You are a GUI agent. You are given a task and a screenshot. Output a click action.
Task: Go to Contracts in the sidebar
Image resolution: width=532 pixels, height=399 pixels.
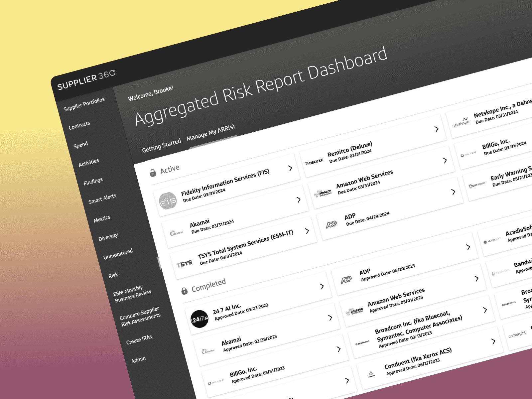point(79,125)
